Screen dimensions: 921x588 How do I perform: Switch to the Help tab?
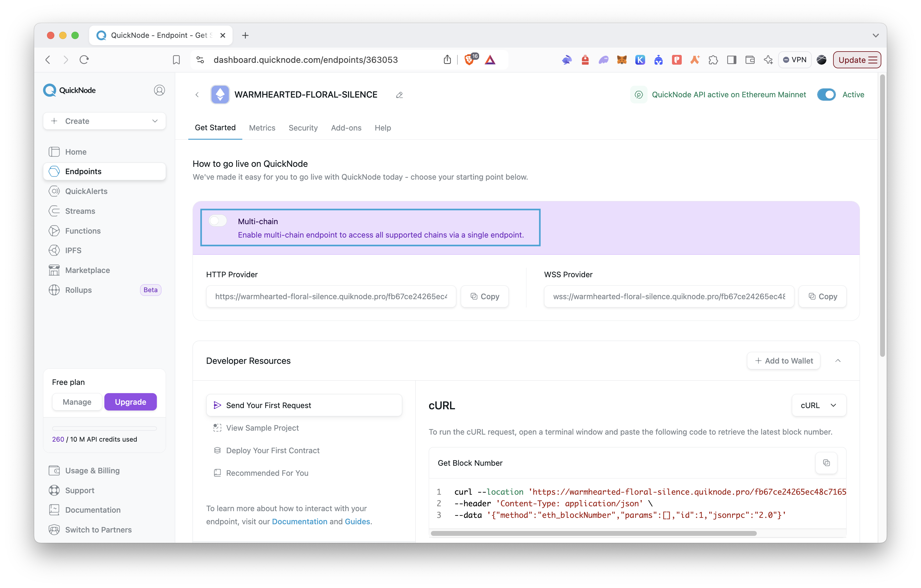tap(382, 128)
